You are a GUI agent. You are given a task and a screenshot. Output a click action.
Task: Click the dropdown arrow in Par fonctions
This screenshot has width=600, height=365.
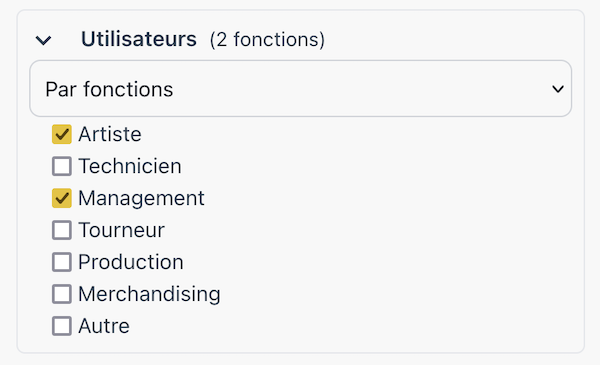click(x=558, y=89)
